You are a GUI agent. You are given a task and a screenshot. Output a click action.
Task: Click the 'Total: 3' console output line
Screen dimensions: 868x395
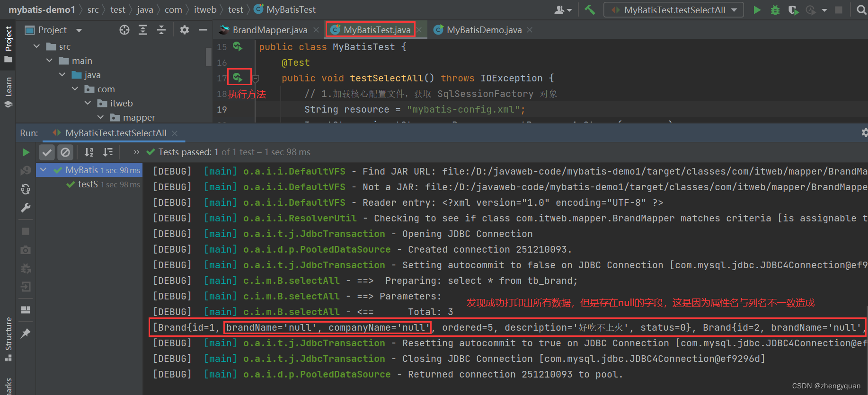[x=303, y=312]
